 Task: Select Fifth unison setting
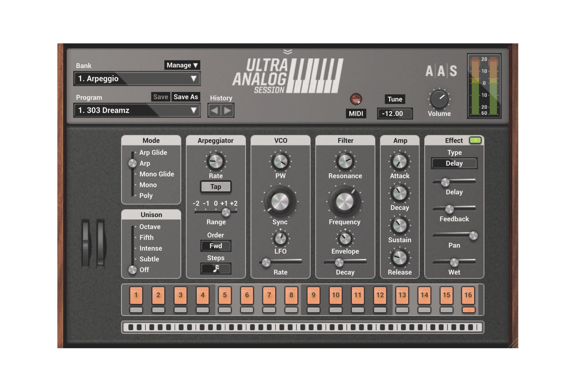pos(146,238)
